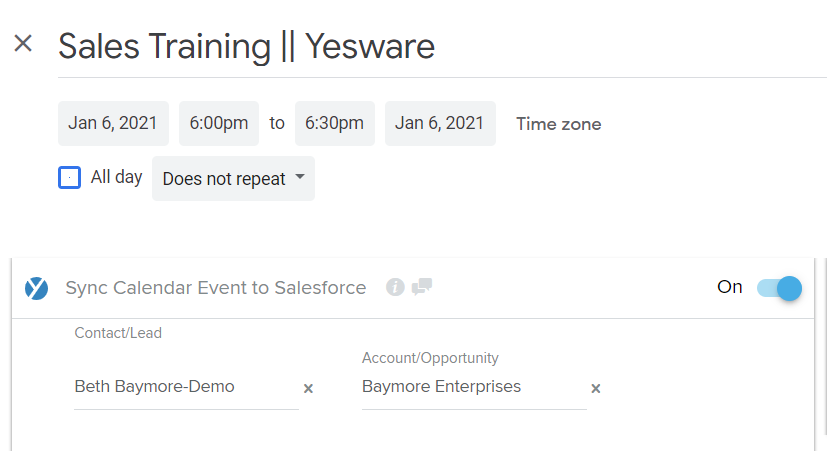Viewport: 827px width, 451px height.
Task: Expand the Does not repeat dropdown
Action: (233, 178)
